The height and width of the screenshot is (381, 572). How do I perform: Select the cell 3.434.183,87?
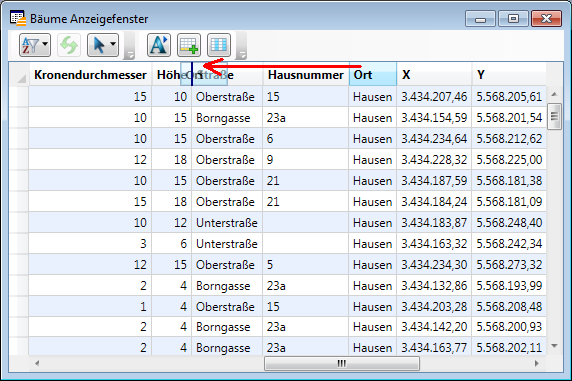click(x=434, y=223)
